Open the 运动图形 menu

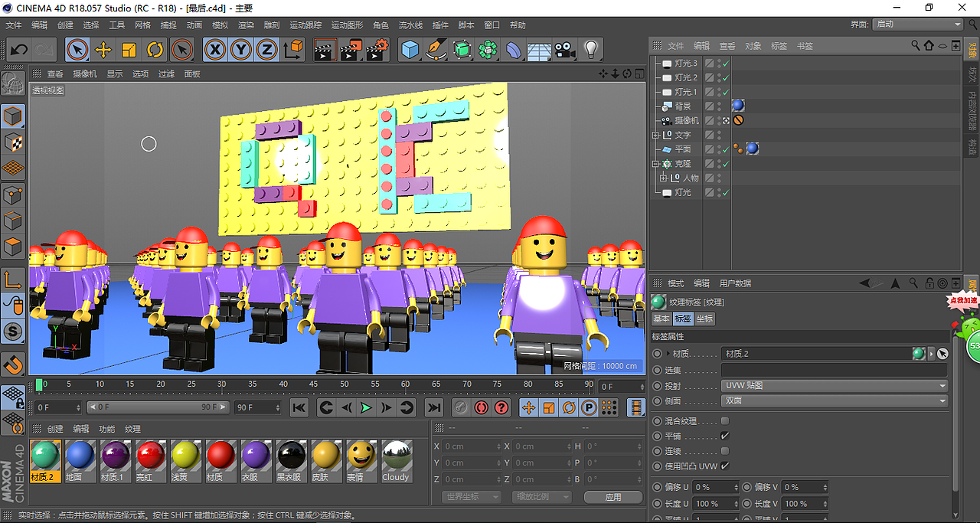(x=347, y=25)
